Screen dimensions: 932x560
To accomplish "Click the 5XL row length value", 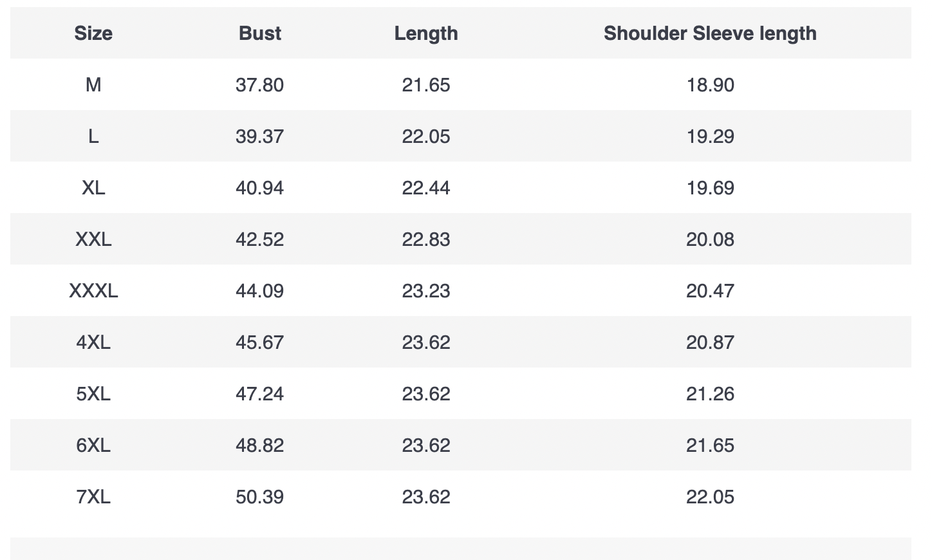I will click(x=426, y=394).
